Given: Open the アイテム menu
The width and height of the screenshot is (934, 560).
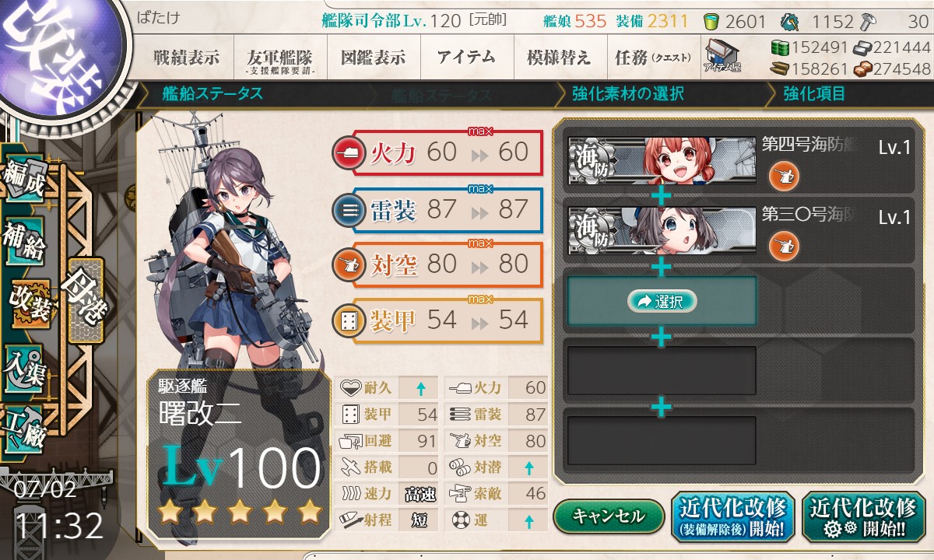Looking at the screenshot, I should coord(466,57).
